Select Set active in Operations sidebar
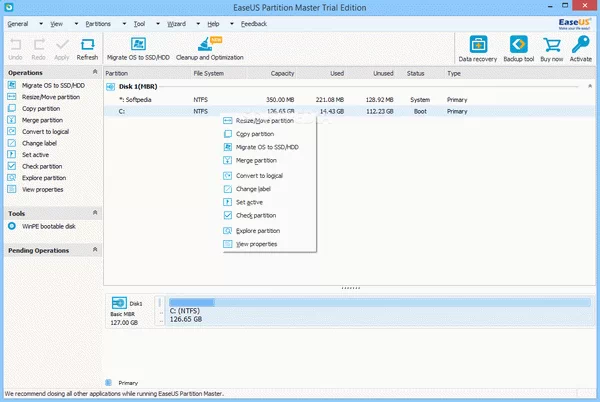 point(35,155)
